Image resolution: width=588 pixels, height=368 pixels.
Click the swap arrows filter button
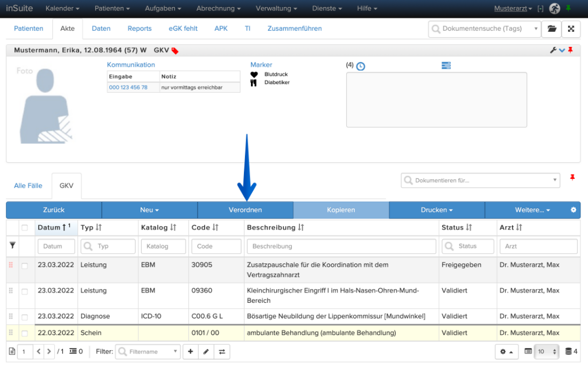pos(222,351)
